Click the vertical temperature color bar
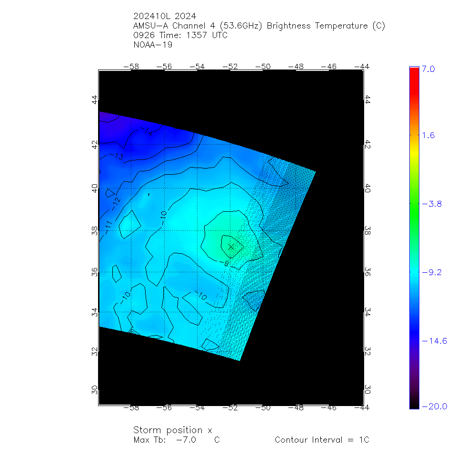476x476 pixels. 414,238
